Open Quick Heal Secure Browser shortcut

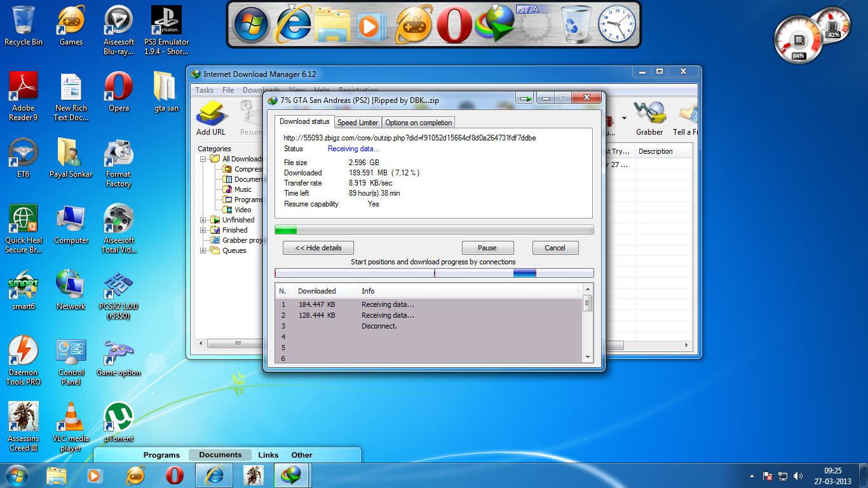(24, 228)
